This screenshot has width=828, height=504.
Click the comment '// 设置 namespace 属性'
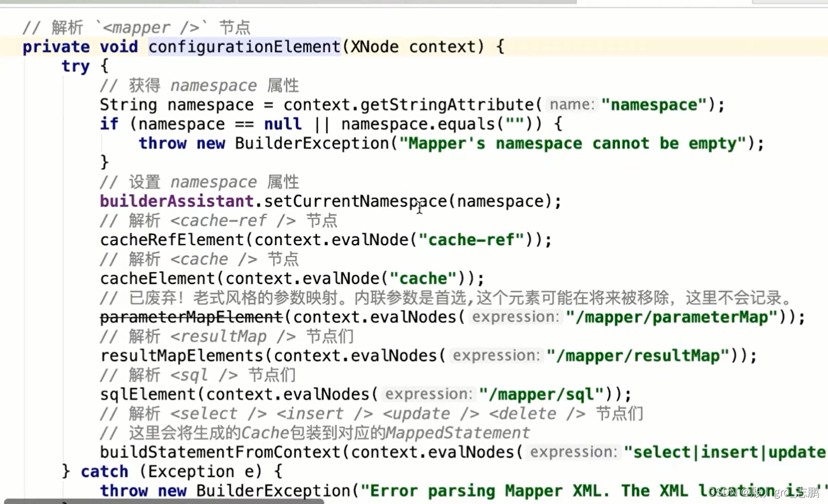199,182
